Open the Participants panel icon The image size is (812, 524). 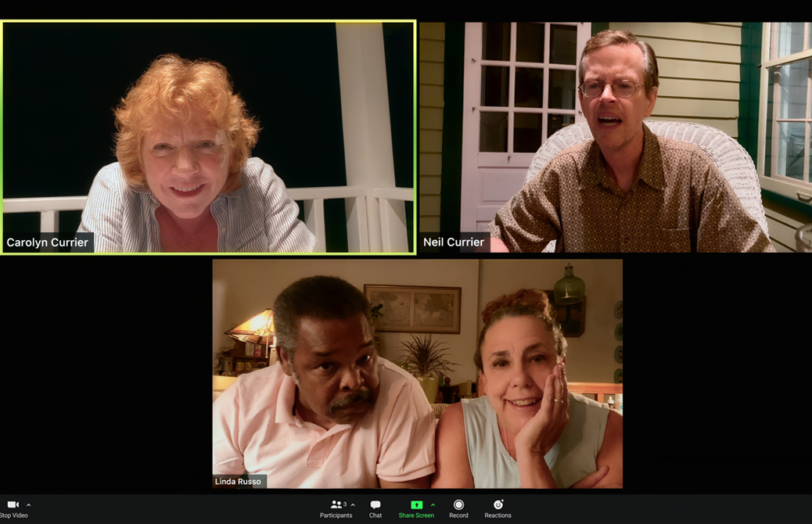pos(335,504)
